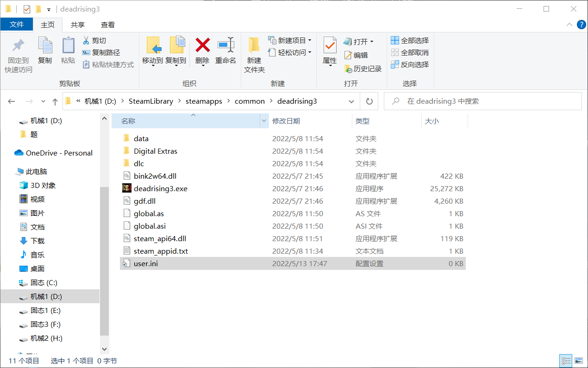Image resolution: width=588 pixels, height=368 pixels.
Task: Select the global.asi file
Action: pyautogui.click(x=293, y=226)
